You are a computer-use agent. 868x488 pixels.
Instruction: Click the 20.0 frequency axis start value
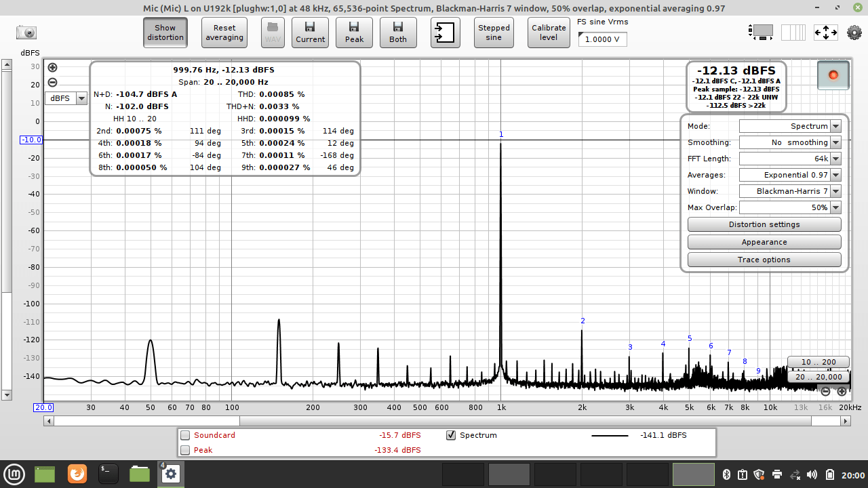point(43,407)
